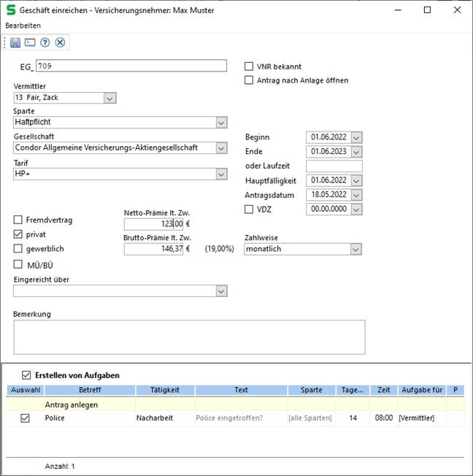This screenshot has height=476, width=473.
Task: Open the Beginn date picker dropdown
Action: coord(356,137)
